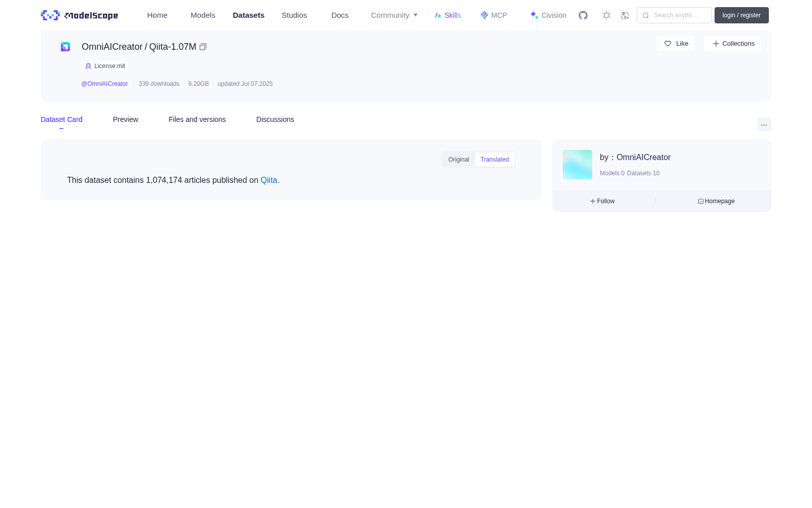Visit the author's Homepage

pyautogui.click(x=716, y=201)
